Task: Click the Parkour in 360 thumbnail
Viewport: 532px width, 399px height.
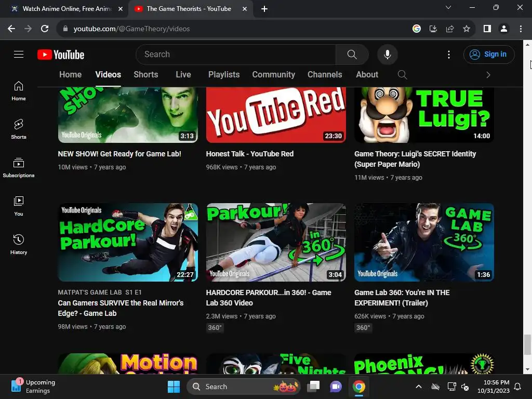Action: pos(276,242)
